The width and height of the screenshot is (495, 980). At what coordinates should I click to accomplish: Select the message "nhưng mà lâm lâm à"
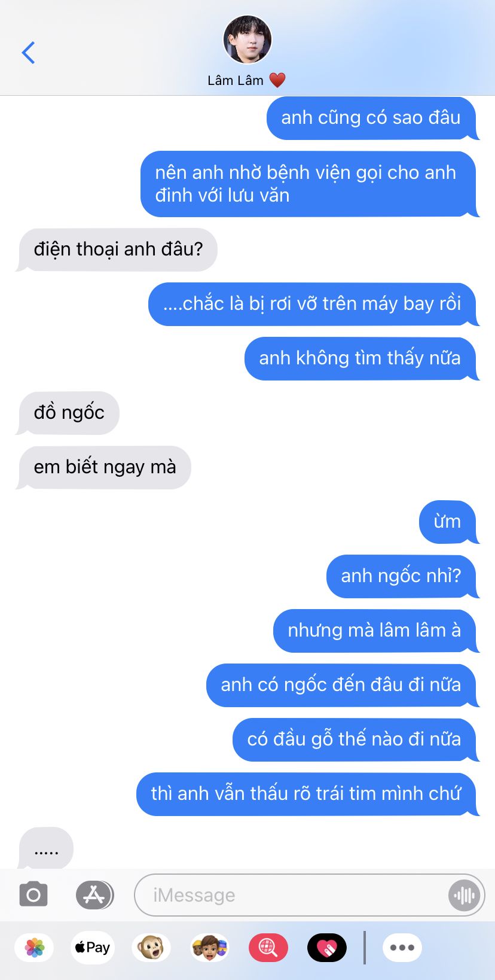point(375,631)
